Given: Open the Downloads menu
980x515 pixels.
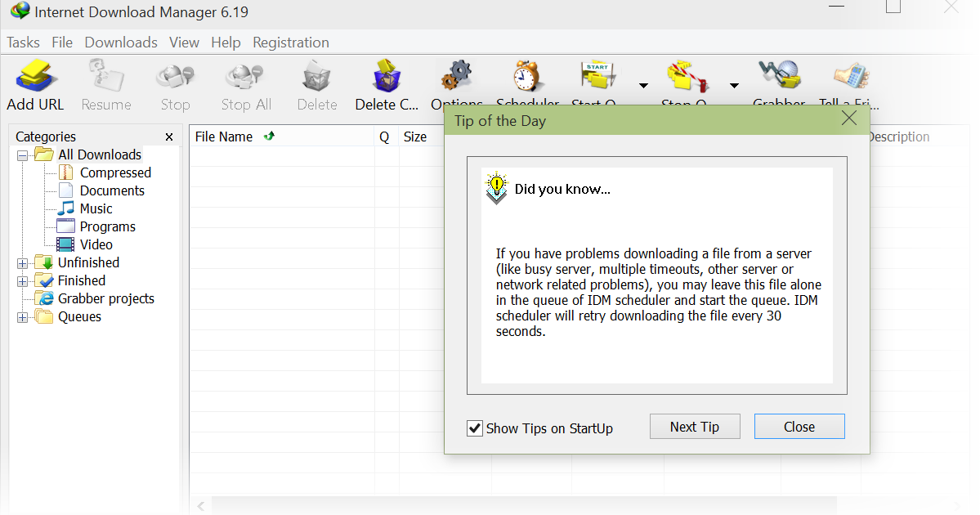Looking at the screenshot, I should point(121,43).
